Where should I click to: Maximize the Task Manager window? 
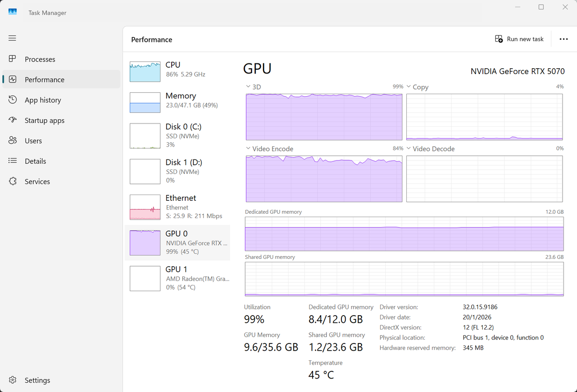point(541,7)
